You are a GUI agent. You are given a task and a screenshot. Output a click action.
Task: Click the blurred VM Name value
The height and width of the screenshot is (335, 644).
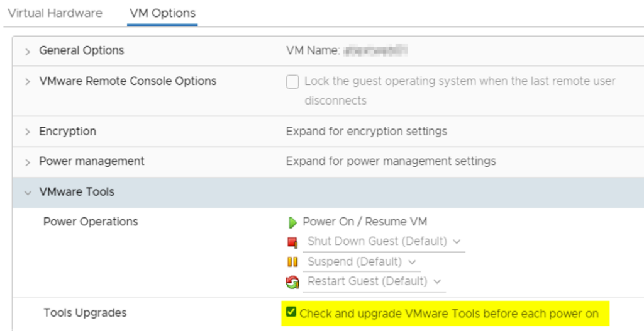375,51
